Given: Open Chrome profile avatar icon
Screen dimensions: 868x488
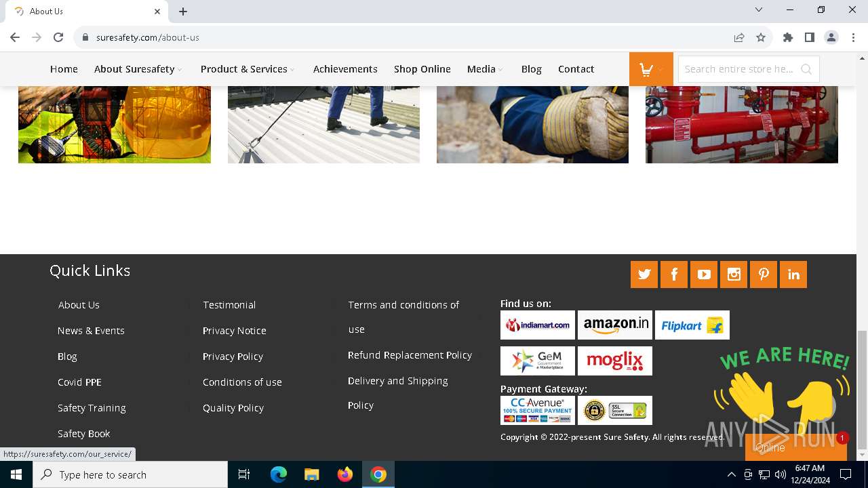Looking at the screenshot, I should coord(831,37).
